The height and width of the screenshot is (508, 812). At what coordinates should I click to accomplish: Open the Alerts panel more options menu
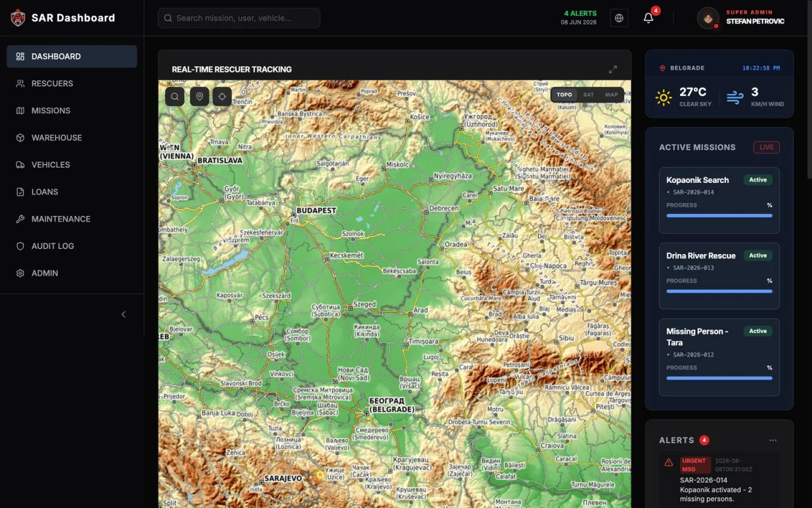pyautogui.click(x=773, y=440)
